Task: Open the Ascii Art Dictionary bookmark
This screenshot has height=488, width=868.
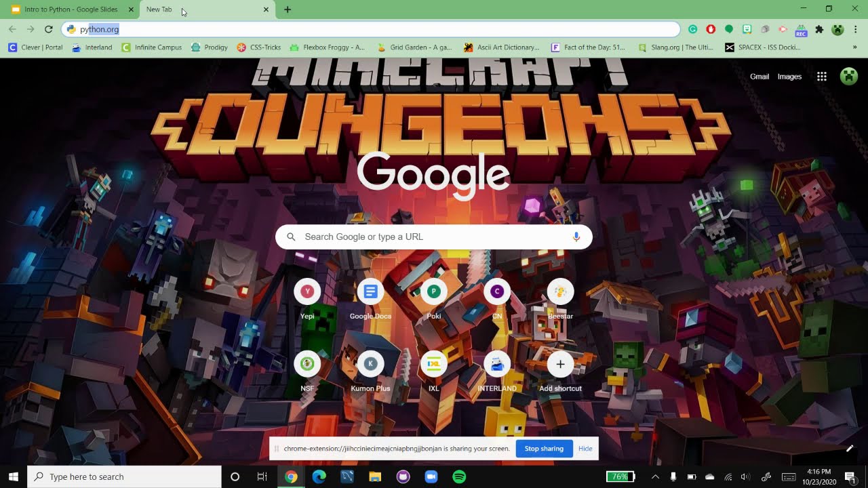Action: (501, 47)
